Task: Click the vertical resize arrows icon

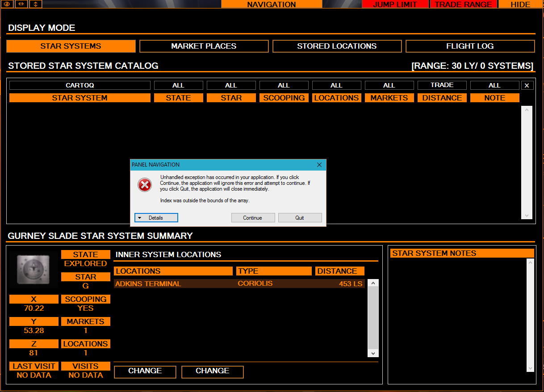Action: click(35, 4)
